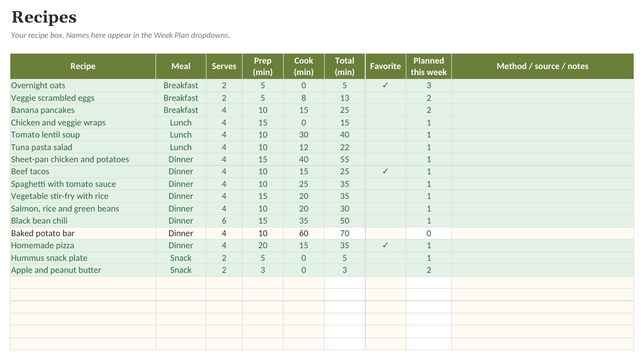
Task: Click Homemade pizza's Favorite checkmark
Action: pyautogui.click(x=386, y=245)
